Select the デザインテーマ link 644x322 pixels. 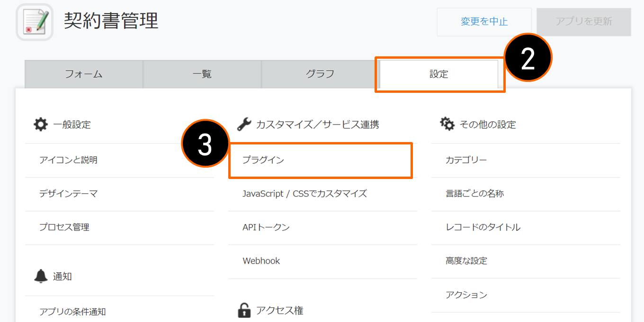click(x=68, y=194)
